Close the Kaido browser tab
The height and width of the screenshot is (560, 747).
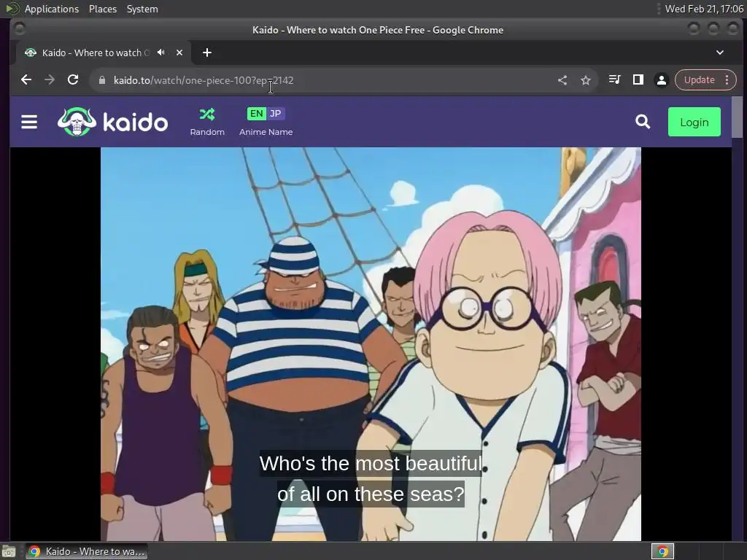click(179, 52)
